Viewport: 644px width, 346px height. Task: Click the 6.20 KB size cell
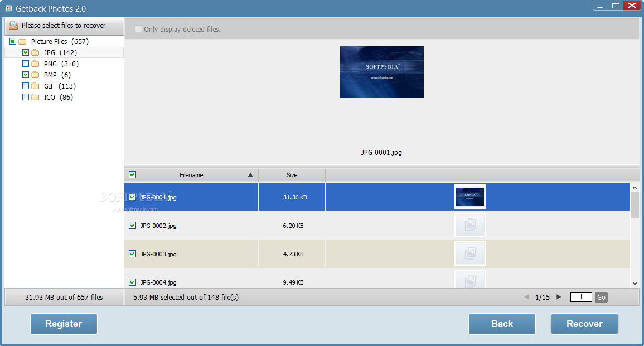293,226
